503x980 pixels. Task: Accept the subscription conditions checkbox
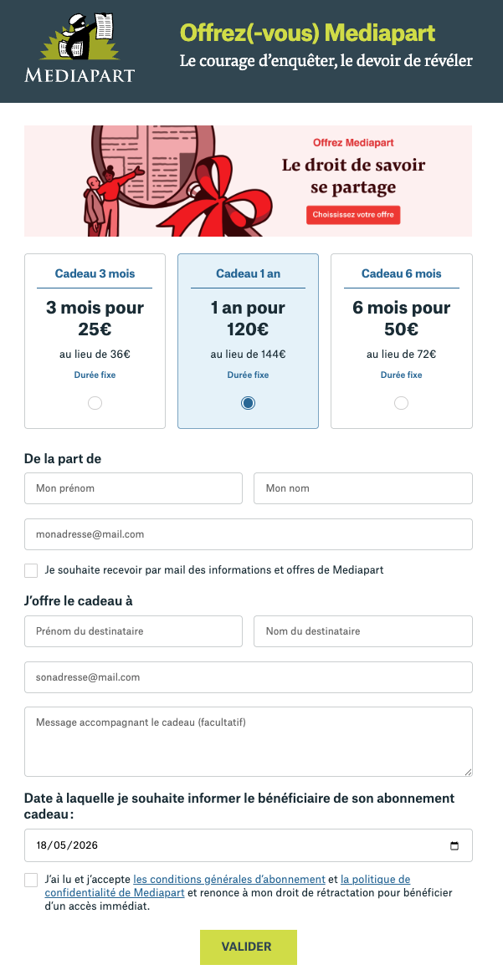pos(31,880)
